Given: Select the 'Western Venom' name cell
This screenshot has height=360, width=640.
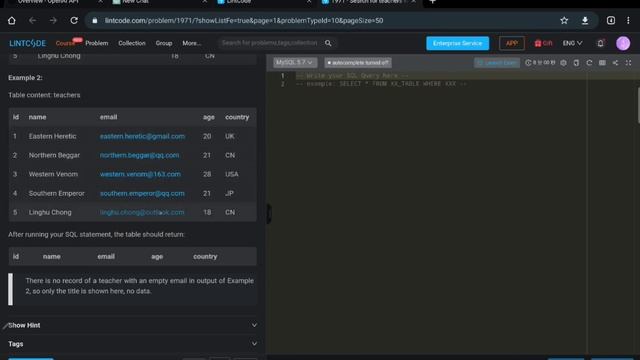Looking at the screenshot, I should coord(53,174).
